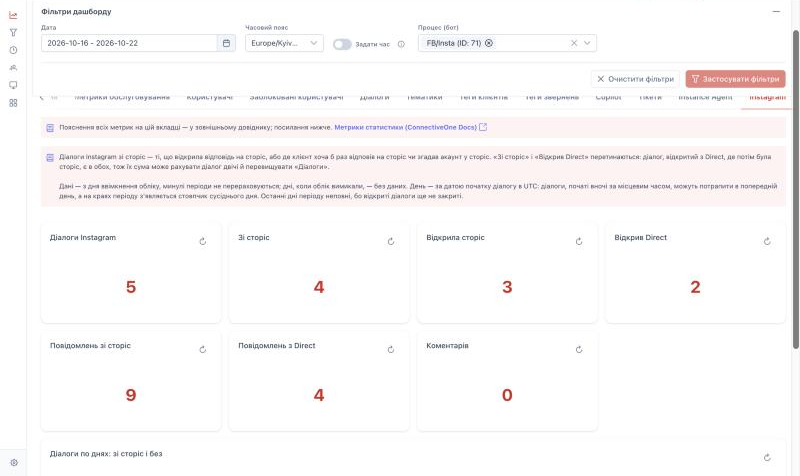800x476 pixels.
Task: Click the Діалоги Instagram value 5
Action: [x=131, y=287]
